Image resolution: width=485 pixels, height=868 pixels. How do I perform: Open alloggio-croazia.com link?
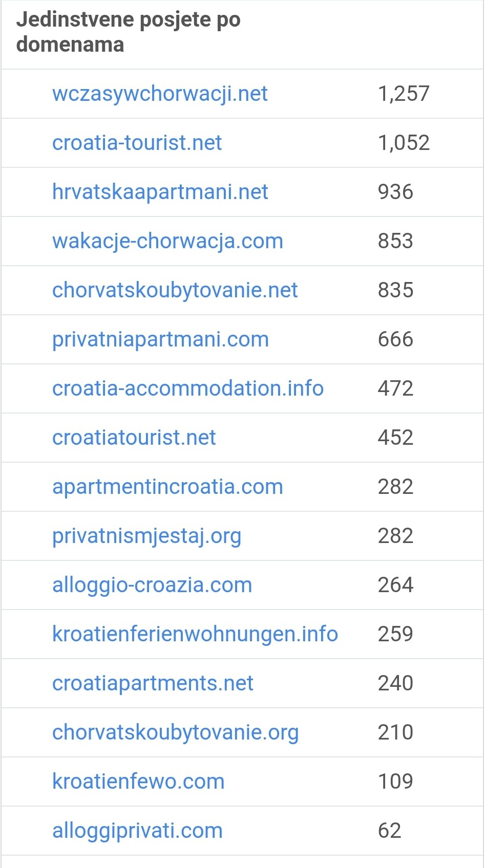[x=152, y=585]
